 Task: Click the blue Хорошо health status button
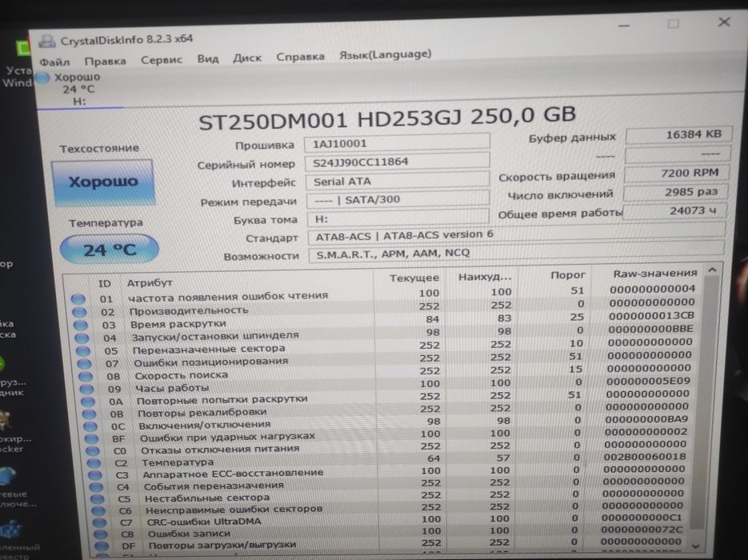coord(103,182)
